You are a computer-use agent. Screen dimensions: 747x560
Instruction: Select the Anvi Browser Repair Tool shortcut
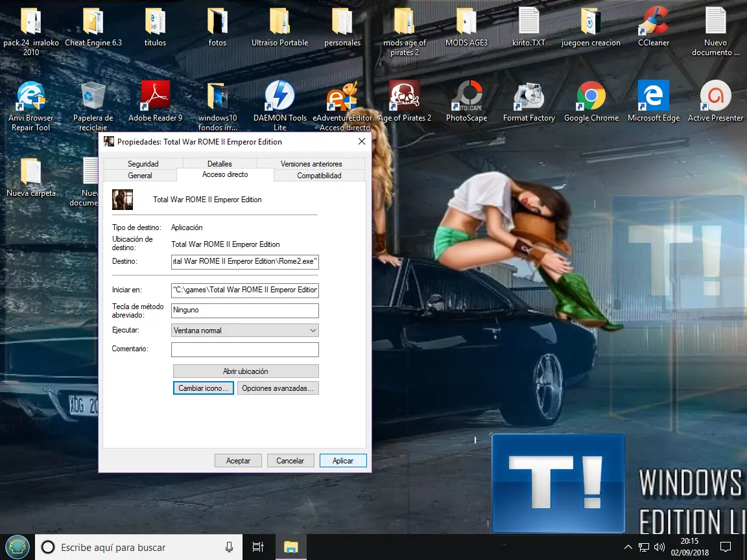(x=31, y=96)
